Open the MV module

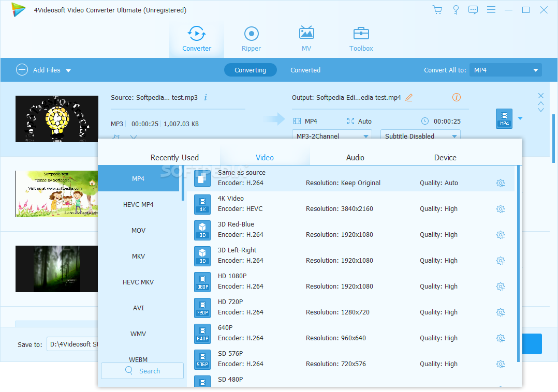click(x=306, y=39)
